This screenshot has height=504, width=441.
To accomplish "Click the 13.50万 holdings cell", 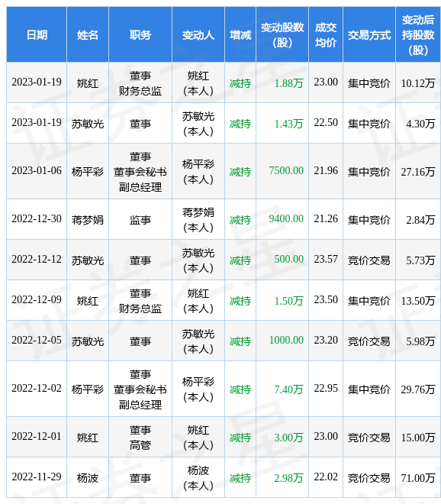I will coord(418,301).
